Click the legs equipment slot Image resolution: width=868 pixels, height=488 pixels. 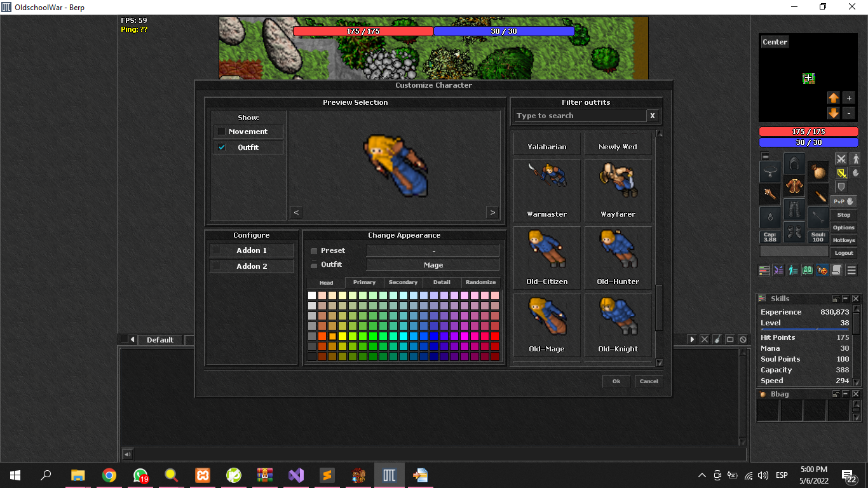(794, 209)
